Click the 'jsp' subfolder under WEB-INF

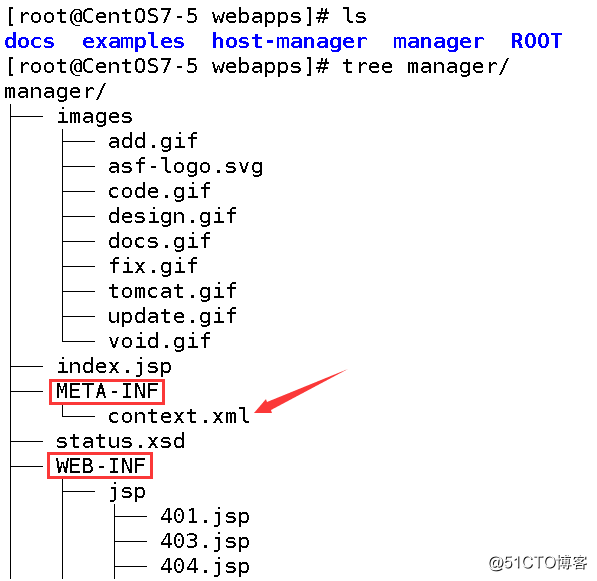[127, 493]
